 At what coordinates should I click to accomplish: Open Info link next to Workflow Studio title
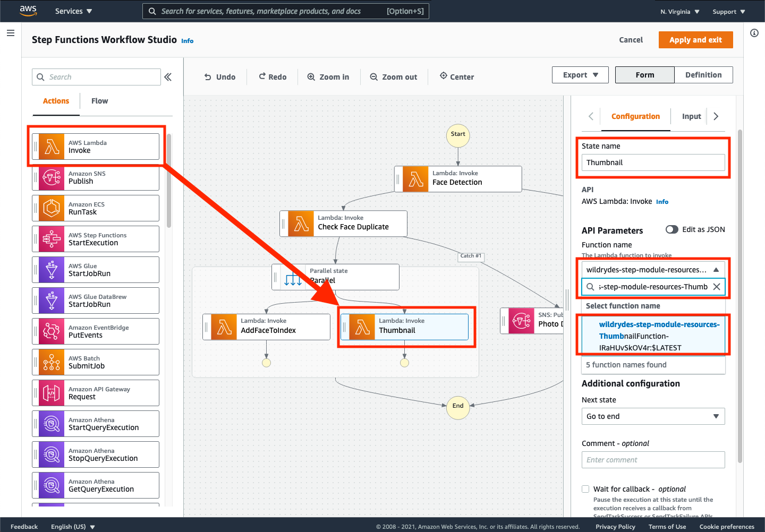point(187,41)
